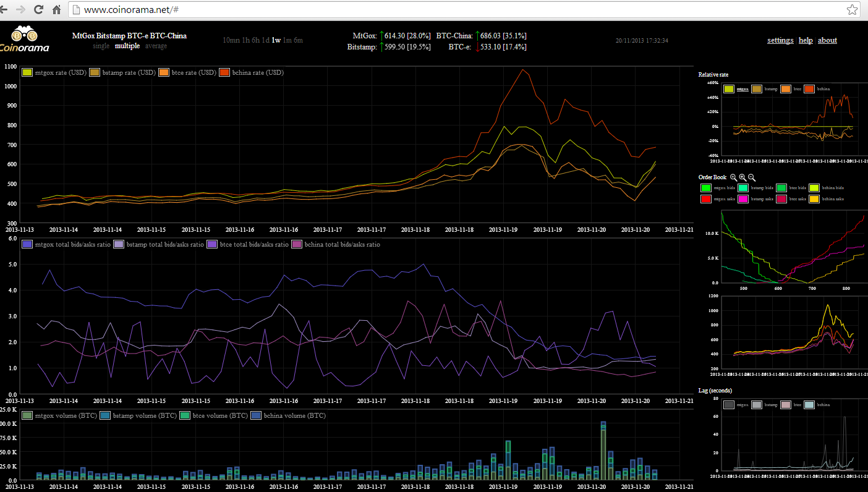This screenshot has height=492, width=868.
Task: Toggle btce total bids/asks ratio swatch
Action: (212, 244)
